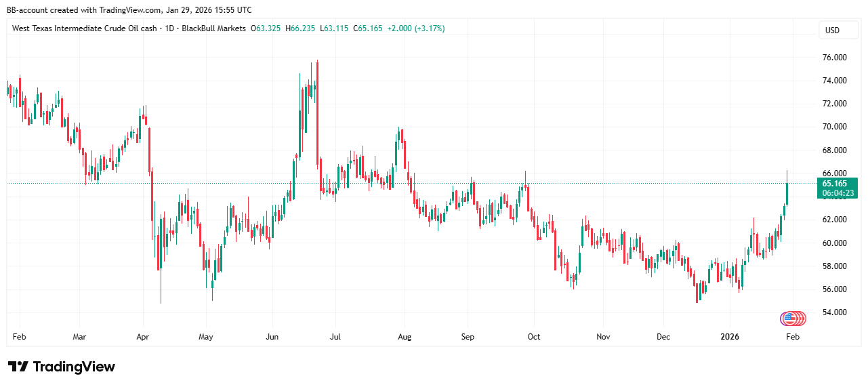Click the BlackBull Markets source label
Image resolution: width=868 pixels, height=387 pixels.
point(213,28)
